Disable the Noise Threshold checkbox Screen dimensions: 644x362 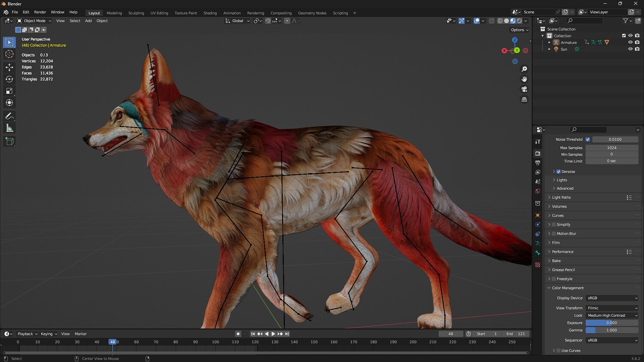588,139
